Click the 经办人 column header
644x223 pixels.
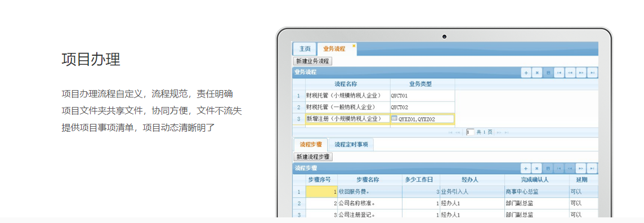point(472,180)
